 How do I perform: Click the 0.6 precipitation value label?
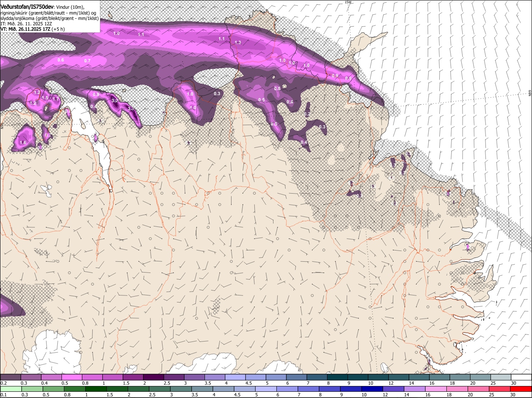click(61, 60)
